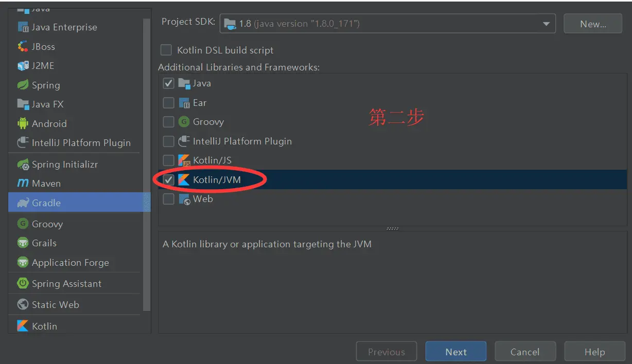
Task: Click the 'Ear' framework label
Action: click(x=200, y=103)
